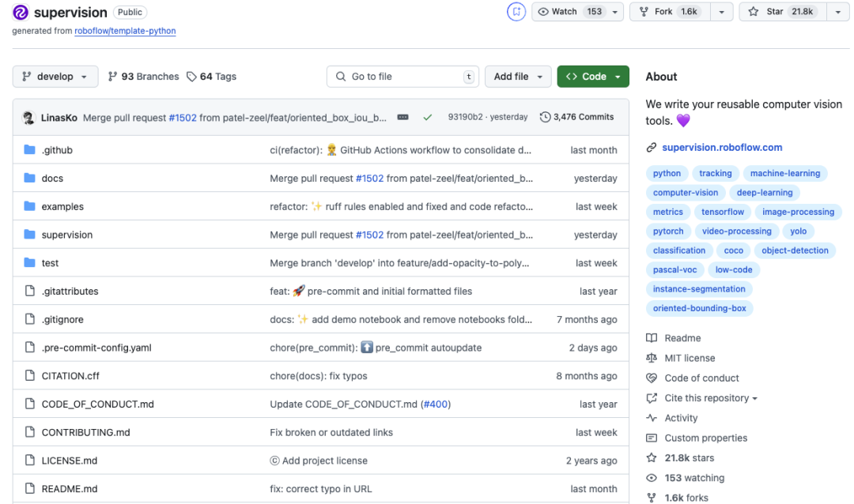
Task: Open pull request #1502 in commit bar
Action: pyautogui.click(x=183, y=118)
